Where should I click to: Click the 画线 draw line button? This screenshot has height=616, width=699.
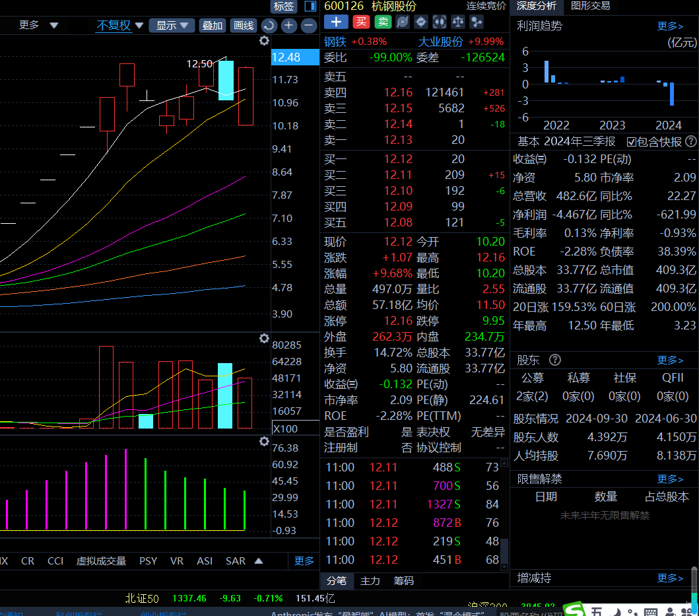click(244, 26)
